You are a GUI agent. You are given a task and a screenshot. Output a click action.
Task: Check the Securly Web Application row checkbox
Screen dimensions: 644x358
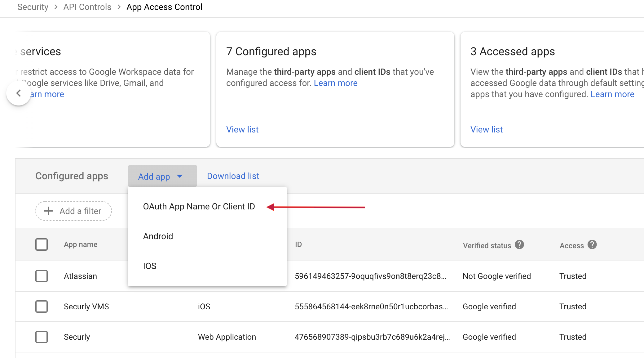(42, 337)
